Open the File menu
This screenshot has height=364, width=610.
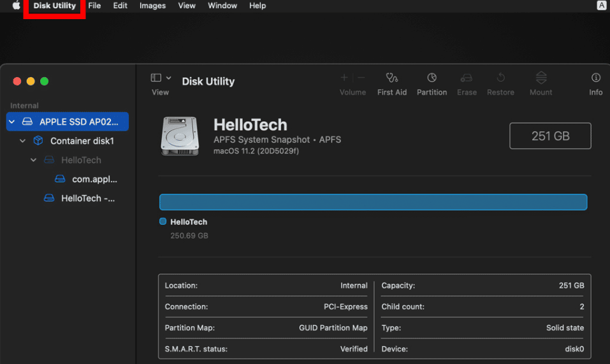click(x=94, y=6)
